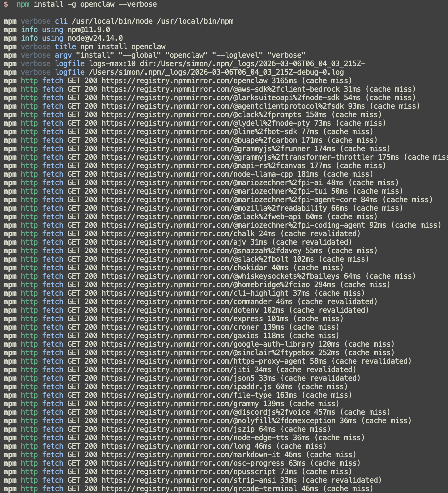Click the @whiskeysockets%2fbaileys package URL
The width and height of the screenshot is (448, 493).
(221, 276)
